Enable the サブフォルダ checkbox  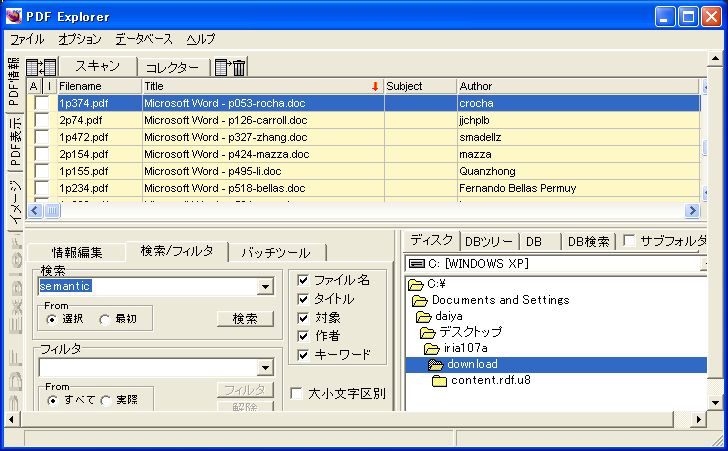tap(629, 241)
